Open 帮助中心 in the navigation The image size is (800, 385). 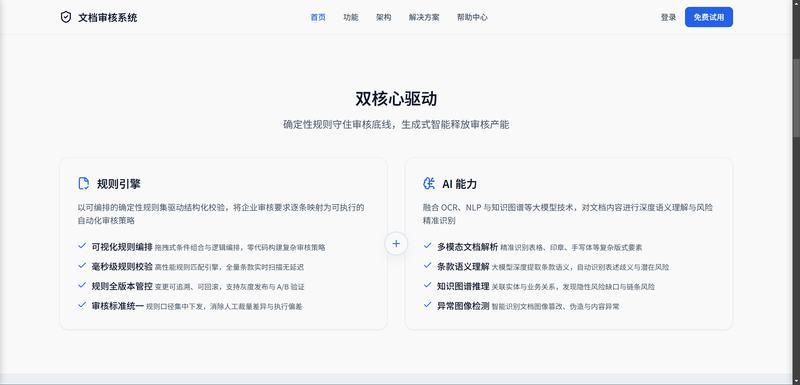click(x=472, y=17)
